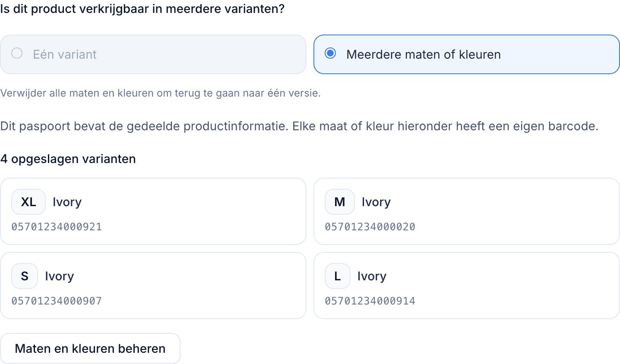
Task: Select the M Ivory variant card
Action: point(467,211)
